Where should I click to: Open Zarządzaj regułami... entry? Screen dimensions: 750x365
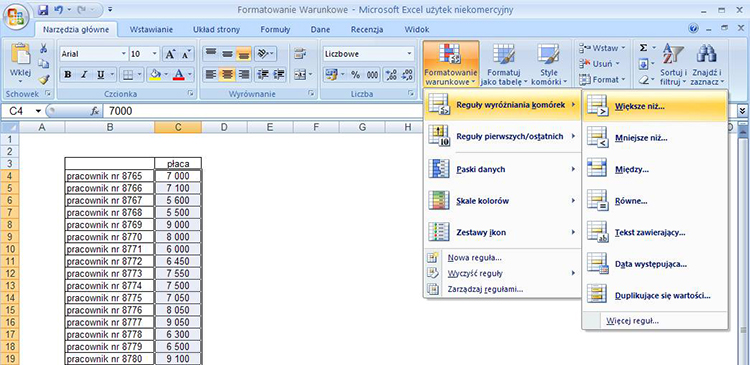point(502,289)
